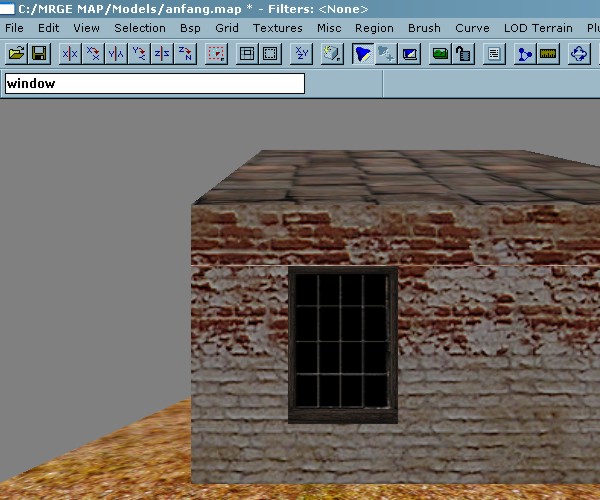Image resolution: width=600 pixels, height=500 pixels.
Task: Open the LOD Terrain menu
Action: click(x=538, y=28)
